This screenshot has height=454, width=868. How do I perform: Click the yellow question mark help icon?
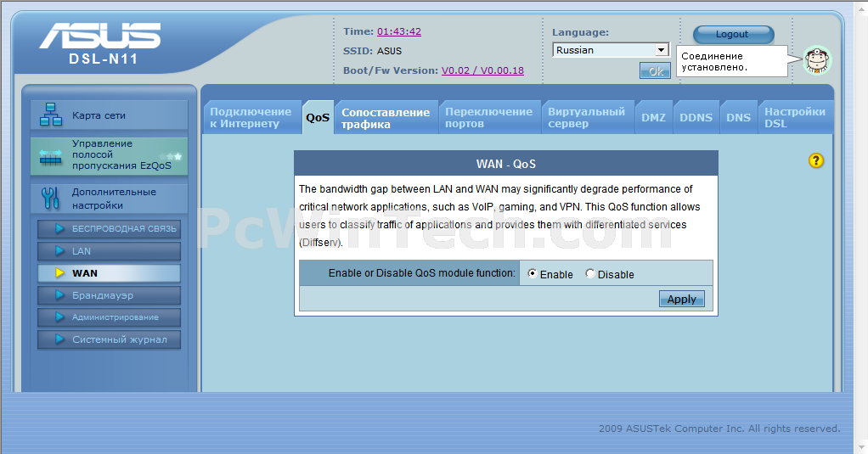click(x=816, y=160)
